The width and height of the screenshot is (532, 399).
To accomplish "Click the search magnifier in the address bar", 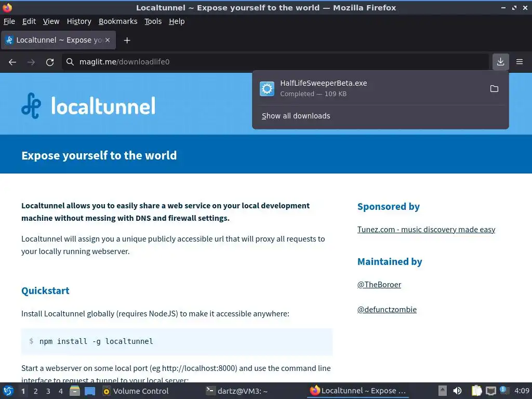I will [x=70, y=62].
